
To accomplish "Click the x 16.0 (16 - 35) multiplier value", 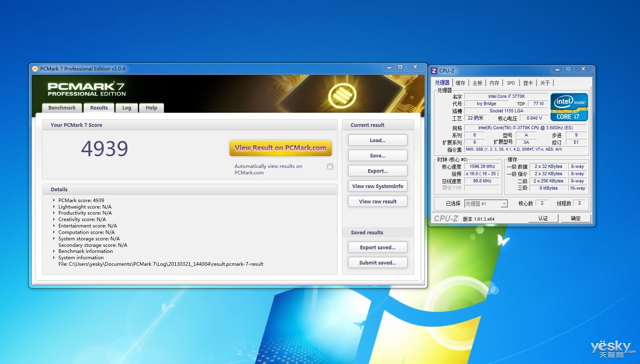I will (x=482, y=174).
